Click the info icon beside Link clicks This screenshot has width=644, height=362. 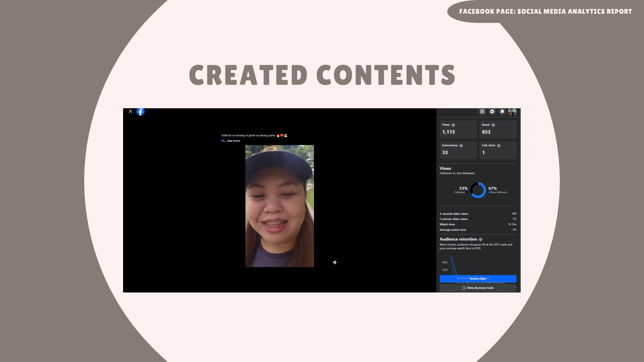tap(499, 146)
